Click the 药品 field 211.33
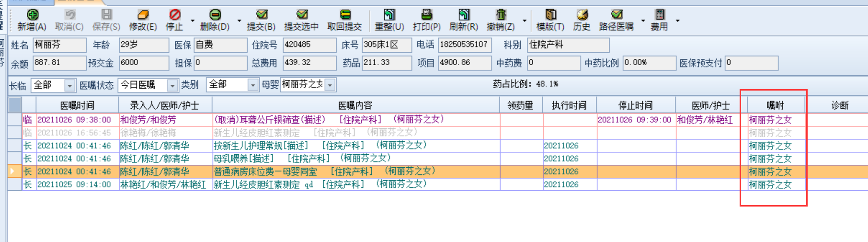Viewport: 868px width, 242px height. point(387,63)
